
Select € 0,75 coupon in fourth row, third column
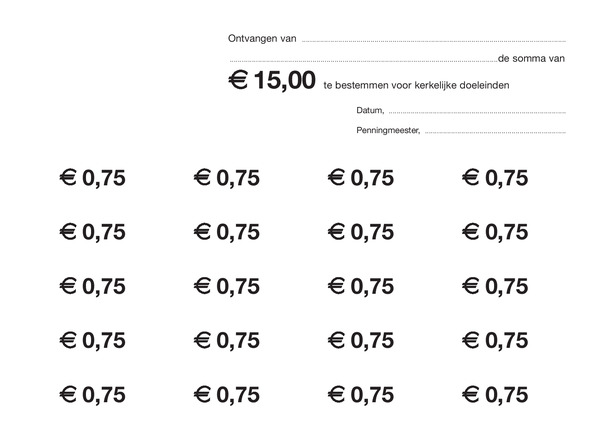coord(361,341)
